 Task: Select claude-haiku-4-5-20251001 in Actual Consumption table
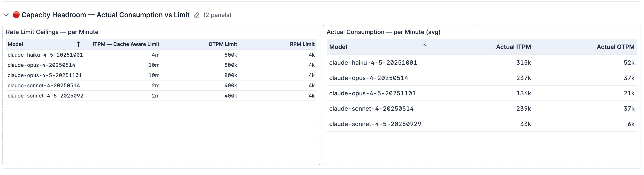373,62
